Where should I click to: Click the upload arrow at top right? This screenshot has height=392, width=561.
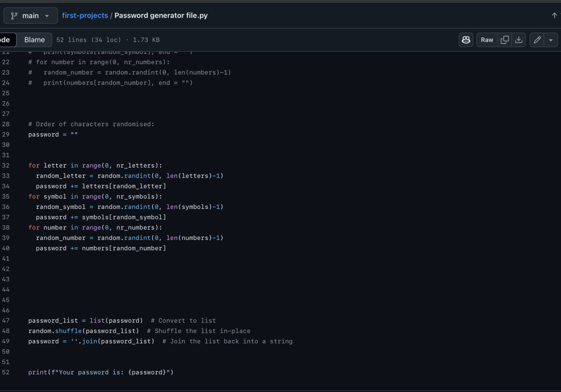point(554,15)
